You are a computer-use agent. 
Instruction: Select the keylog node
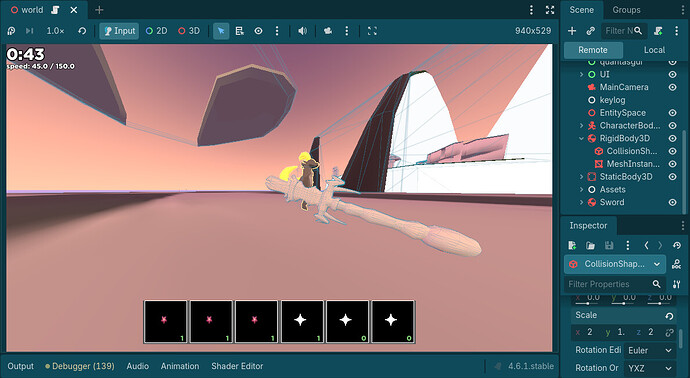(612, 100)
